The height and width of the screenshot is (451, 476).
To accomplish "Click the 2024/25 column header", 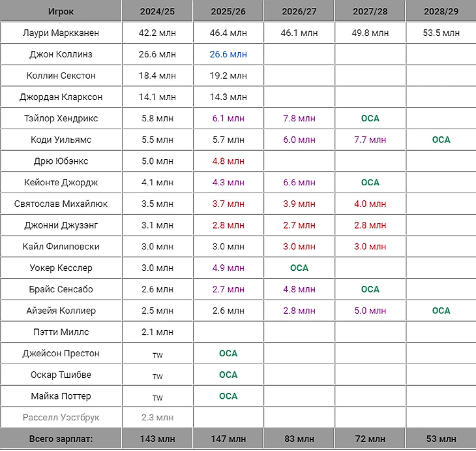I will tap(157, 12).
